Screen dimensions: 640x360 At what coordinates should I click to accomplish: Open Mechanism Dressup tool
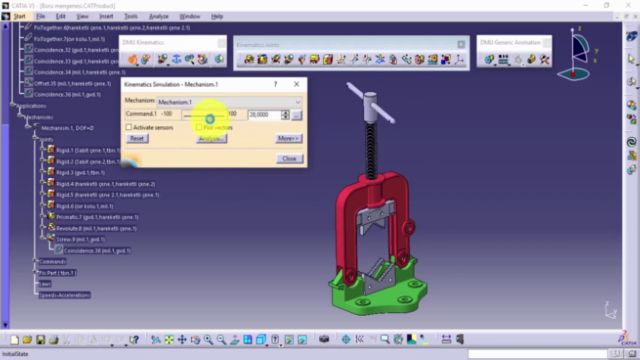[x=146, y=60]
